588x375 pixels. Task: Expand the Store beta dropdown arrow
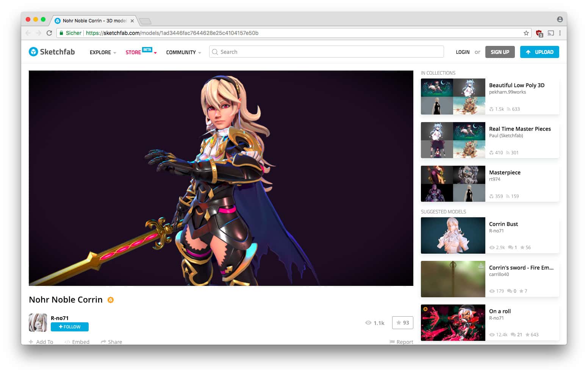155,53
